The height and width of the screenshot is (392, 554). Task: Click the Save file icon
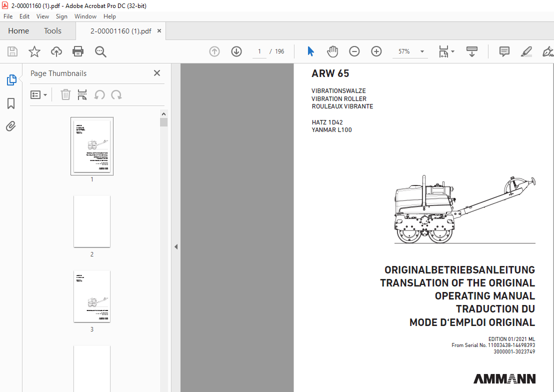click(x=12, y=51)
